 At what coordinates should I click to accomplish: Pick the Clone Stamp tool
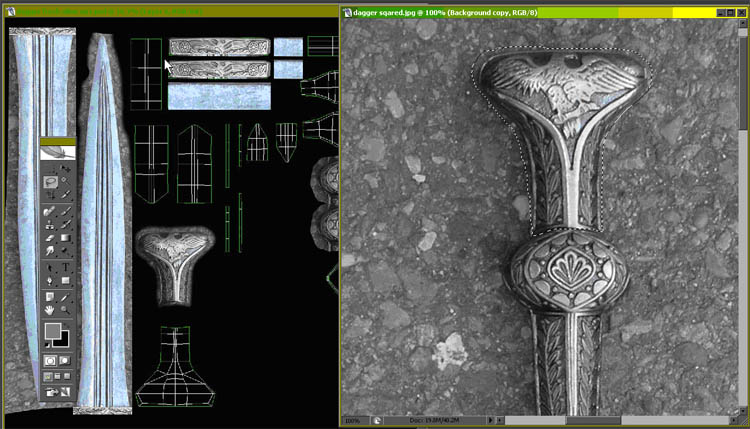50,226
